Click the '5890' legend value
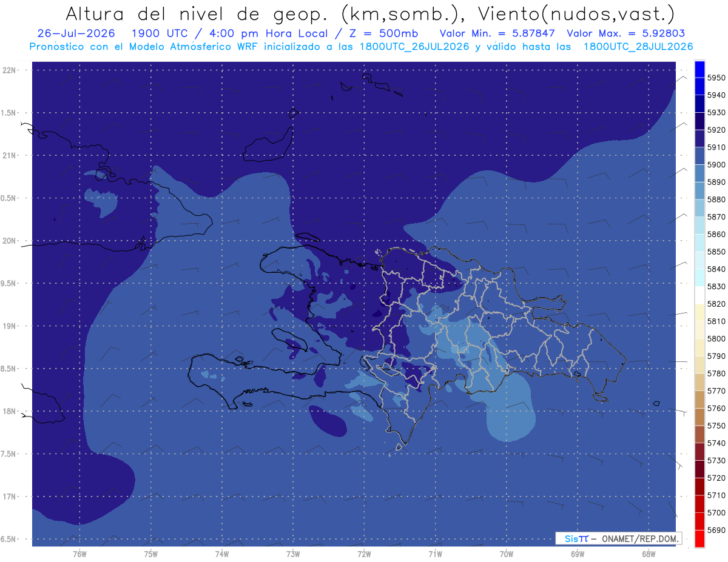 click(716, 182)
